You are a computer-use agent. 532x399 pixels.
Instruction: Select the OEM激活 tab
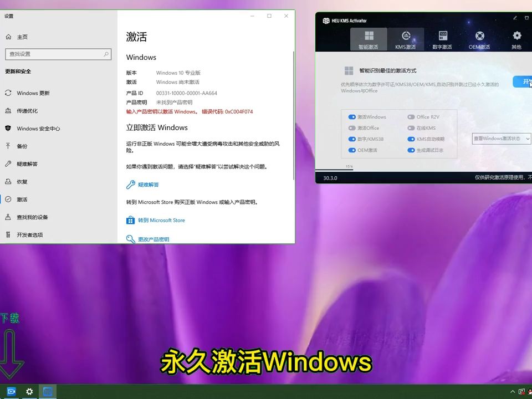point(479,39)
